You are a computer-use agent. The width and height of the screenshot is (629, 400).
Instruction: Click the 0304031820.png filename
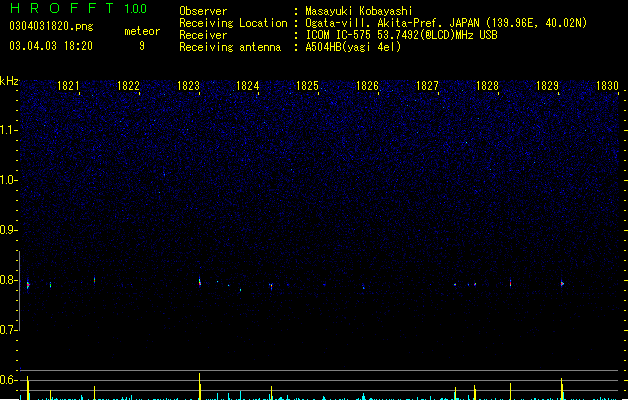click(51, 26)
